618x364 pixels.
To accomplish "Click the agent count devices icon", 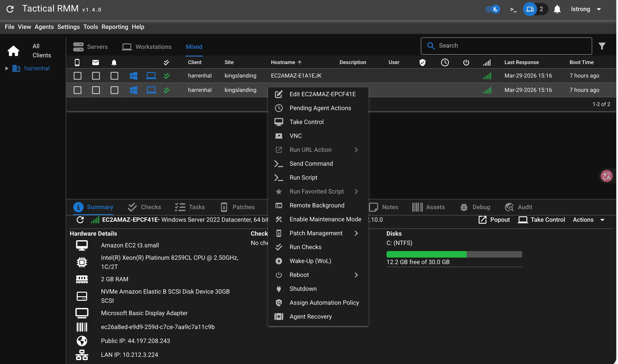I will click(530, 9).
